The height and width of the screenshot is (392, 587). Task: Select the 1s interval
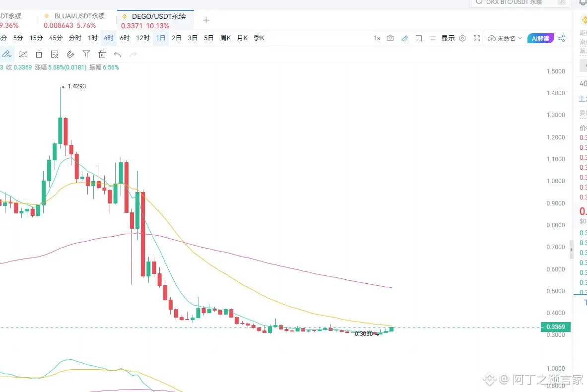point(377,38)
